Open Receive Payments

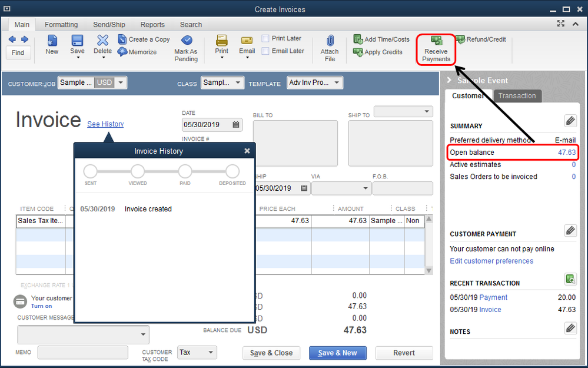coord(436,49)
